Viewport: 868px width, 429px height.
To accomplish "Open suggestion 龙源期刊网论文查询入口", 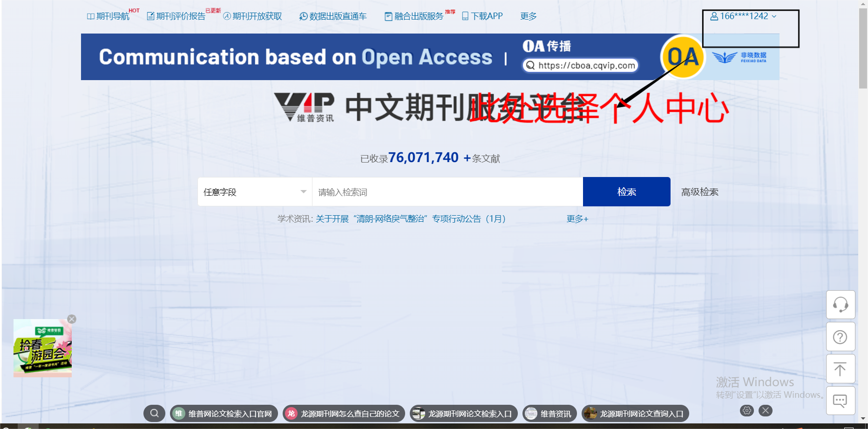I will 636,414.
